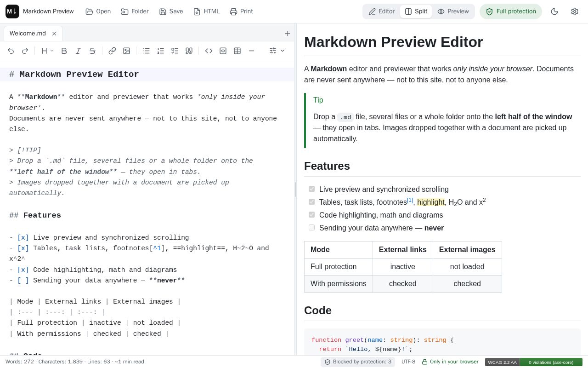This screenshot has height=368, width=588.
Task: Insert a table
Action: point(237,51)
